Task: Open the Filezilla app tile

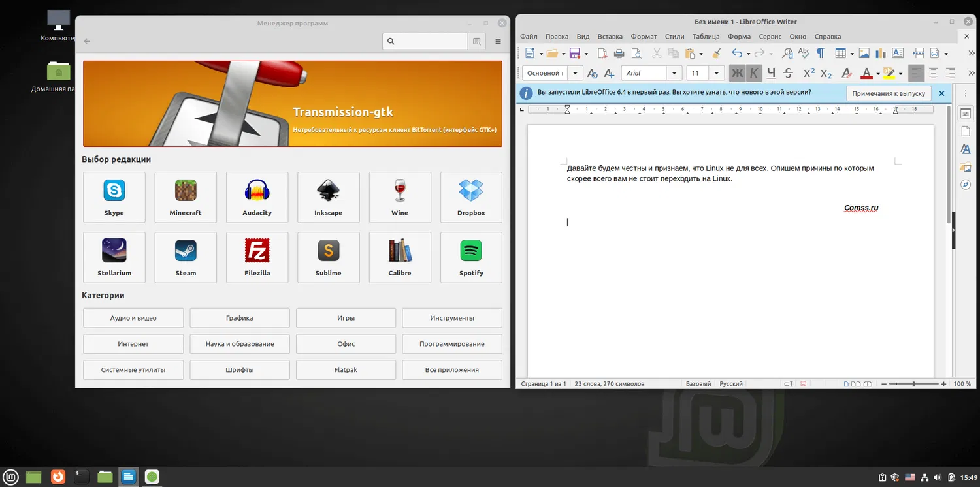Action: [257, 257]
